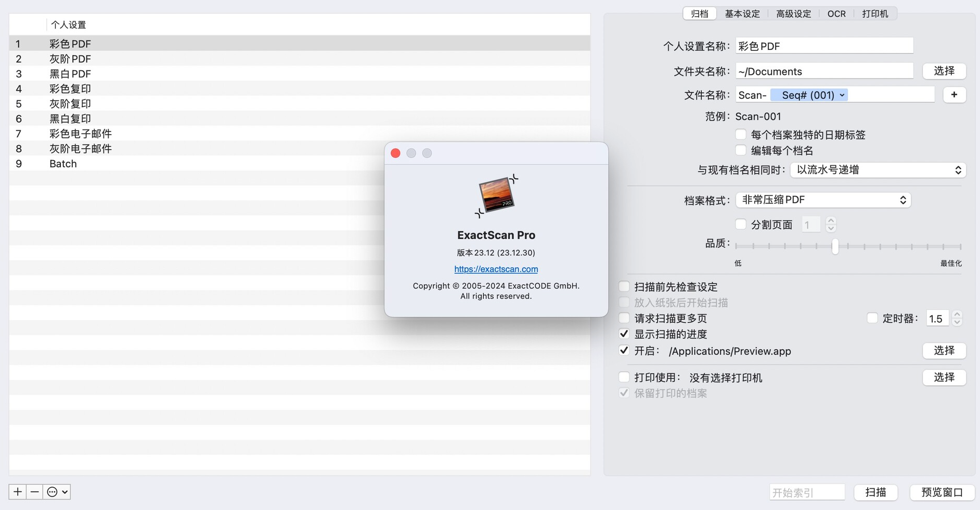Open the ellipsis actions menu below list
Screen dimensions: 980x510
tap(57, 492)
